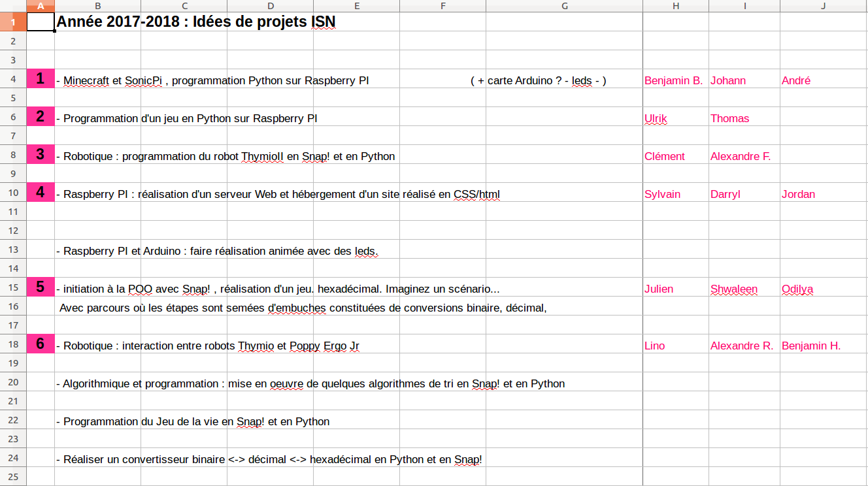Screen dimensions: 868x486
Task: Click the pink cell numbered 1
Action: (x=41, y=79)
